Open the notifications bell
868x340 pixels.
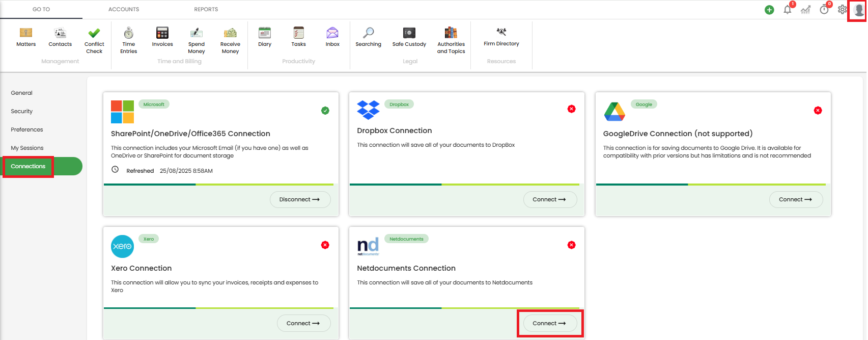coord(788,9)
